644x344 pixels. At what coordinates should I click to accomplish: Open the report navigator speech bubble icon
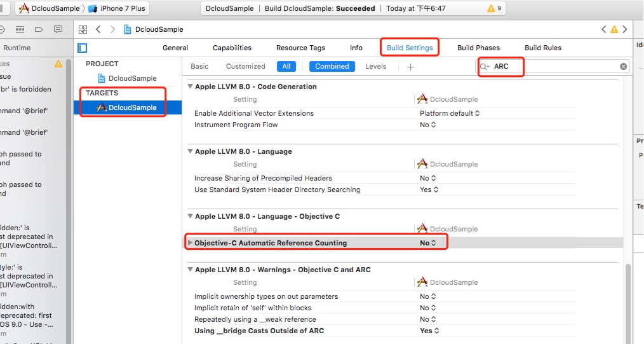click(x=58, y=29)
